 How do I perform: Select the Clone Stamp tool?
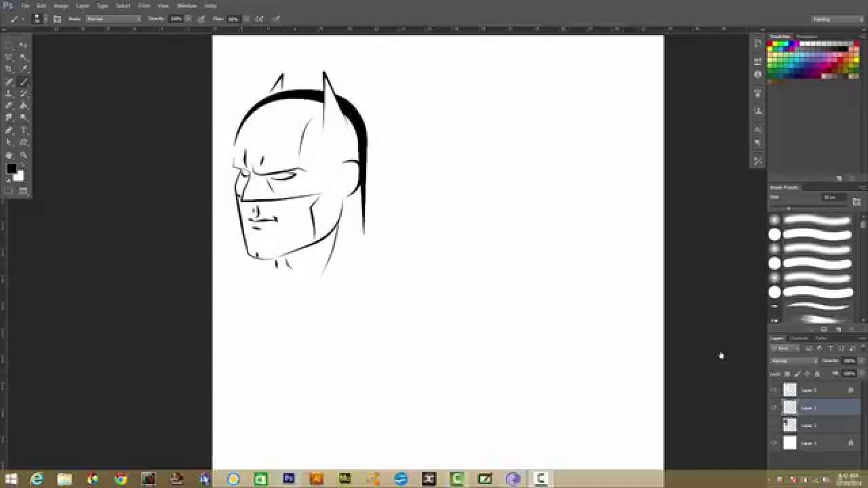click(9, 94)
